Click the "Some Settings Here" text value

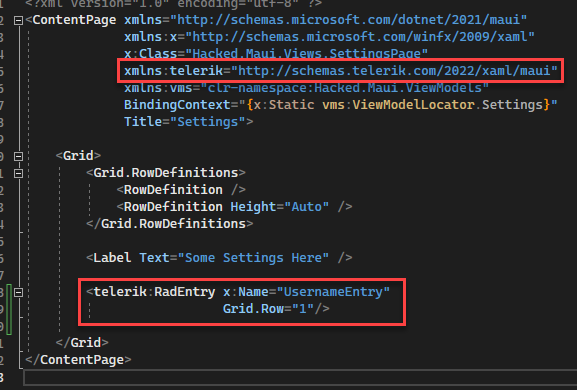point(253,258)
